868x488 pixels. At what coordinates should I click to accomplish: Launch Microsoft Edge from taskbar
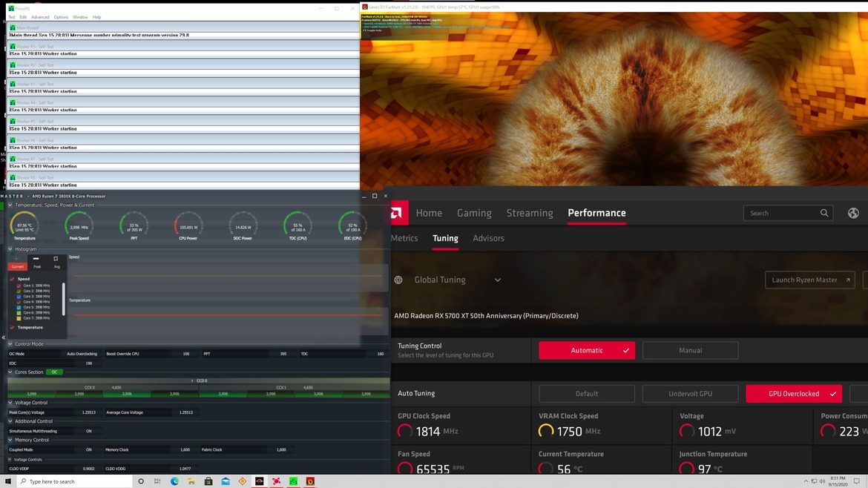click(174, 481)
